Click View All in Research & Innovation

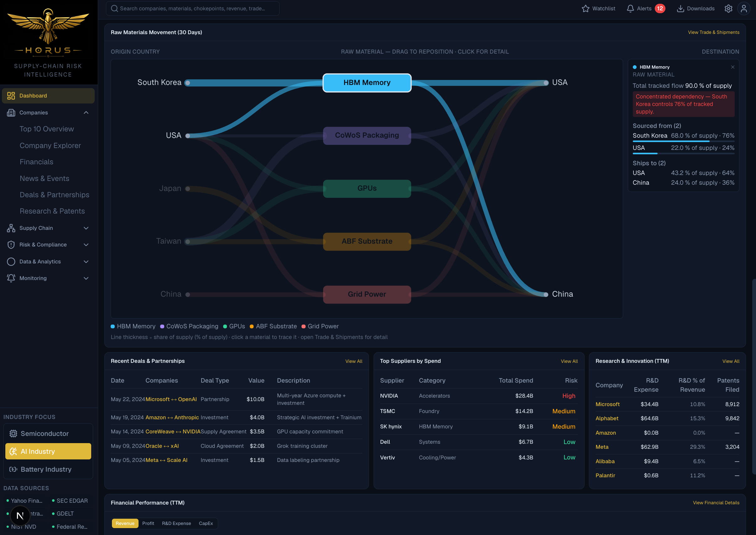coord(731,361)
